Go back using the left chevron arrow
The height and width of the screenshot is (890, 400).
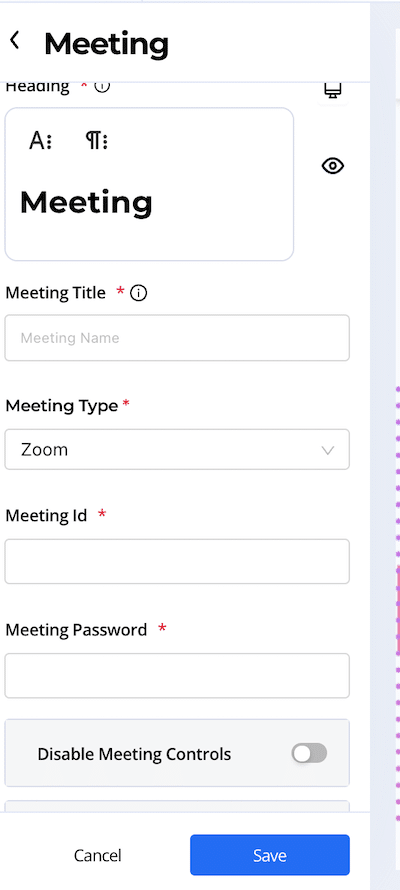point(15,40)
